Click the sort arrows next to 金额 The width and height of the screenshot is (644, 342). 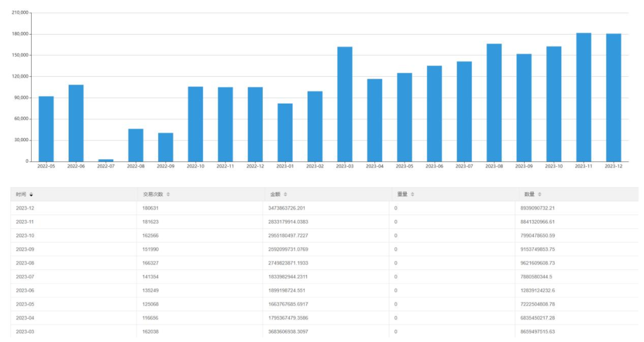pyautogui.click(x=286, y=195)
